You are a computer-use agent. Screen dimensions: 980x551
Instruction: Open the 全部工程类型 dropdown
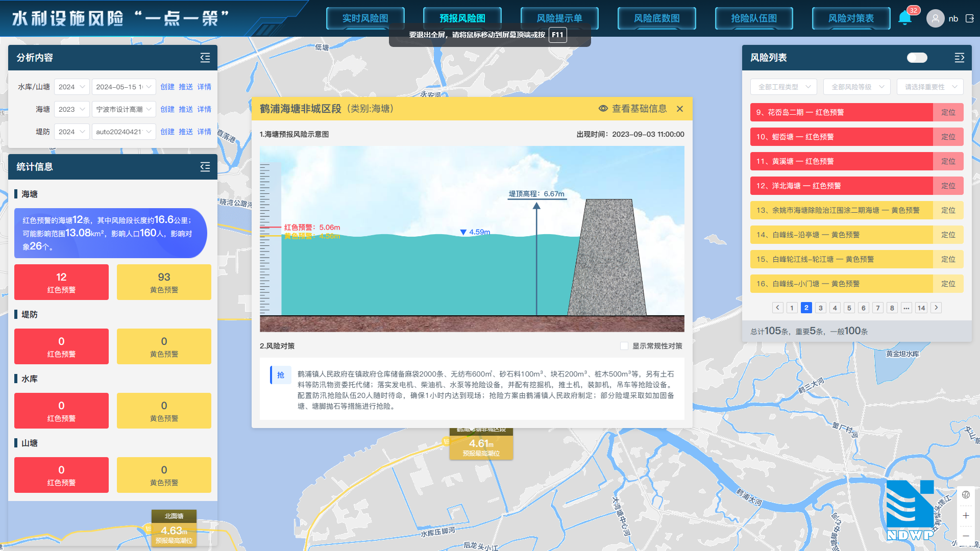[x=783, y=87]
